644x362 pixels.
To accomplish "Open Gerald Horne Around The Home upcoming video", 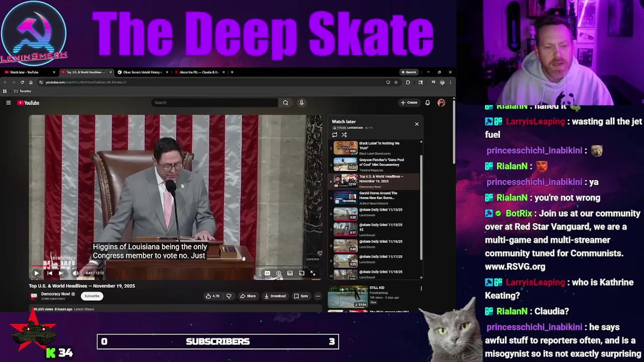I will coord(374,198).
